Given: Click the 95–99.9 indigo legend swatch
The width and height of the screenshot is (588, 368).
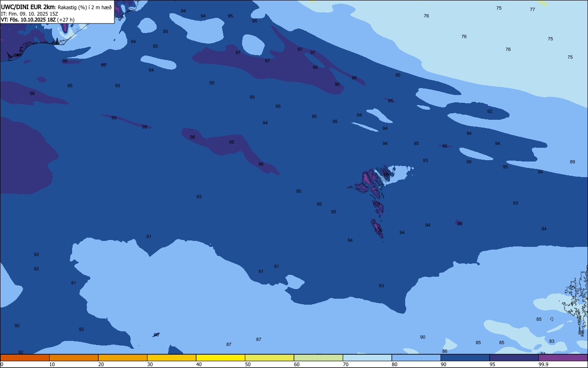Looking at the screenshot, I should point(514,357).
